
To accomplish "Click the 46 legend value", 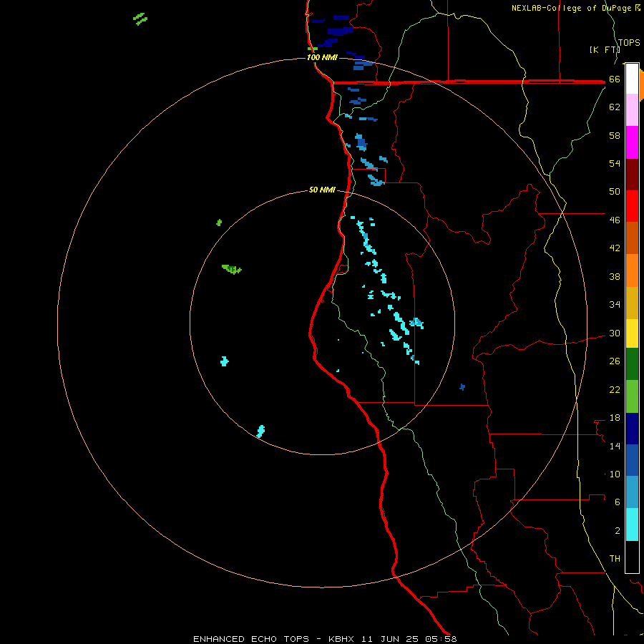I will point(615,220).
